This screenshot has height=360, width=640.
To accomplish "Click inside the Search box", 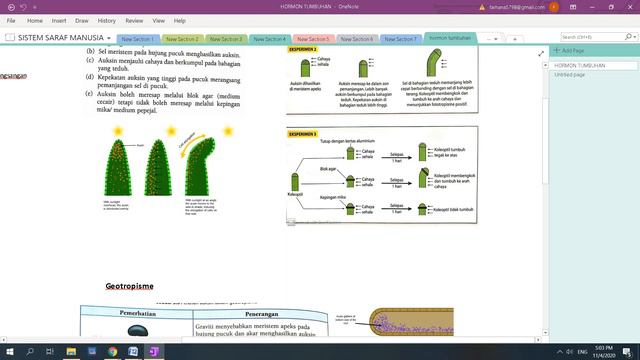I will pos(592,37).
